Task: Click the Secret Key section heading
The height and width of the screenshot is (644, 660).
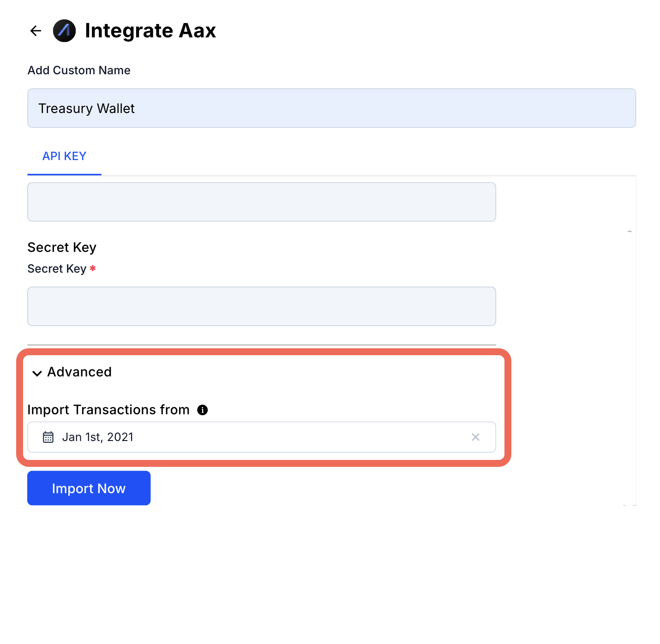Action: (62, 247)
